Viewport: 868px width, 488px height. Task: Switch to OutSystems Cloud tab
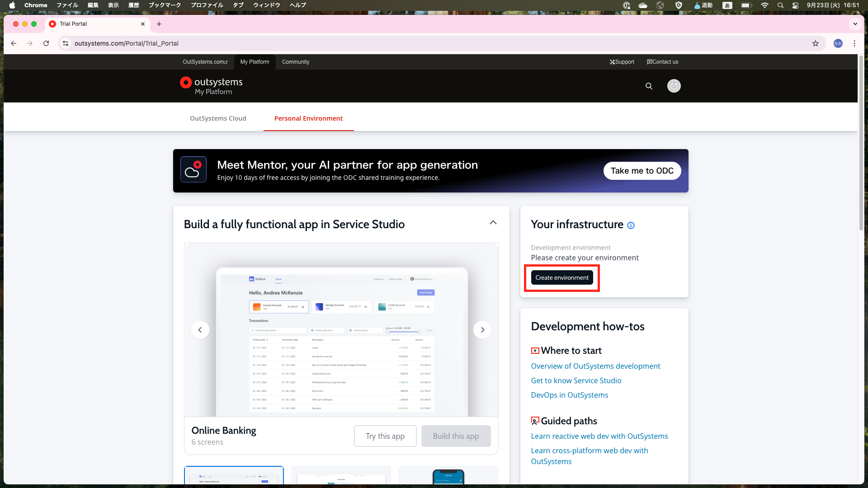click(218, 118)
